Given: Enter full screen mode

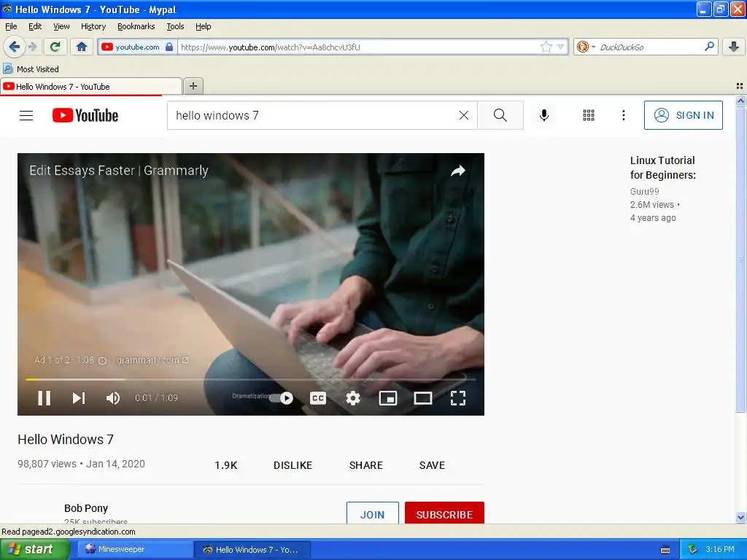Looking at the screenshot, I should coord(458,397).
